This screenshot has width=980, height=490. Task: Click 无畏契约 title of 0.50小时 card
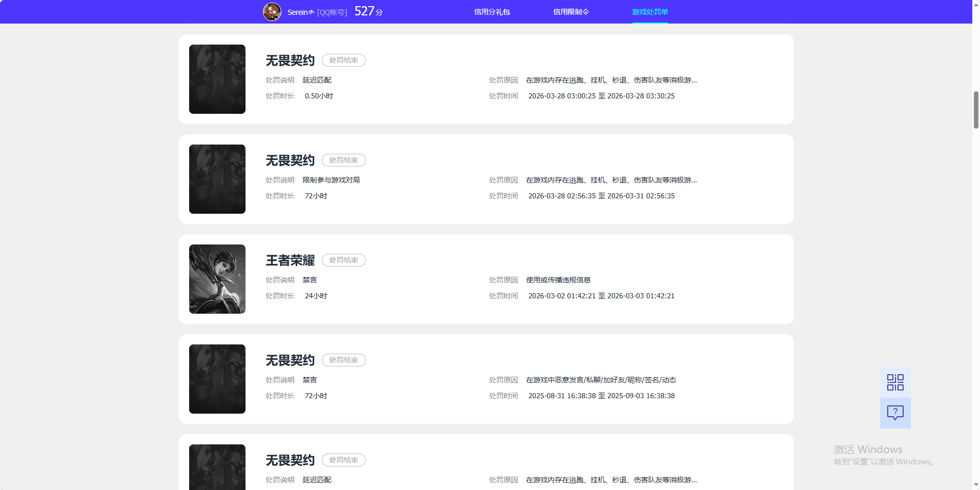(290, 60)
